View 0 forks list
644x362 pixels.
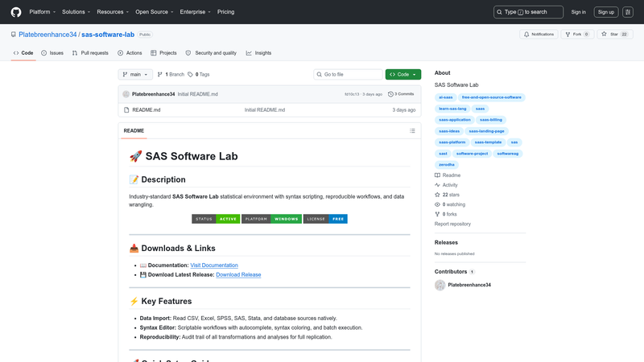tap(446, 214)
